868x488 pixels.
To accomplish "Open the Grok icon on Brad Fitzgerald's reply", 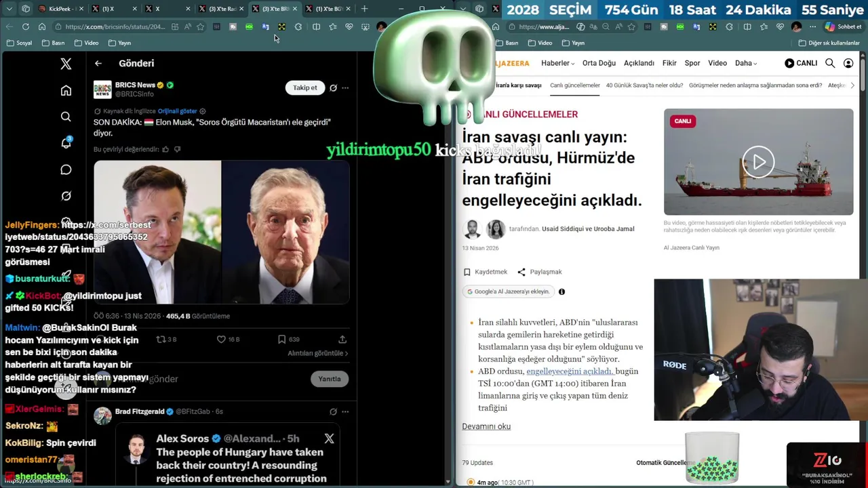I will coord(333,411).
